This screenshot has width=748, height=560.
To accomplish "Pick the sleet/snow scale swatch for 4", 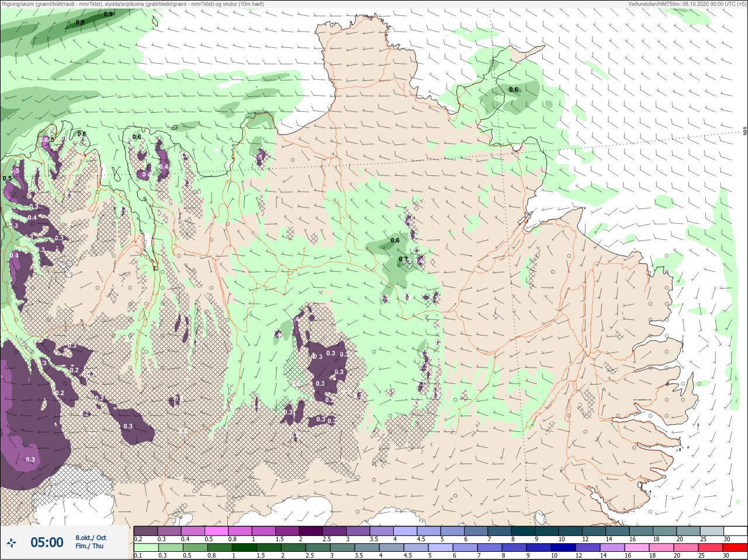I will [x=406, y=531].
